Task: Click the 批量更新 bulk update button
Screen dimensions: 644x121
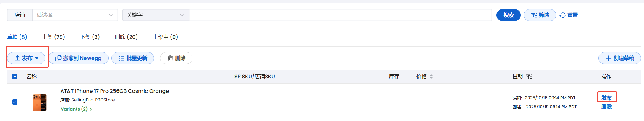Action: point(133,58)
